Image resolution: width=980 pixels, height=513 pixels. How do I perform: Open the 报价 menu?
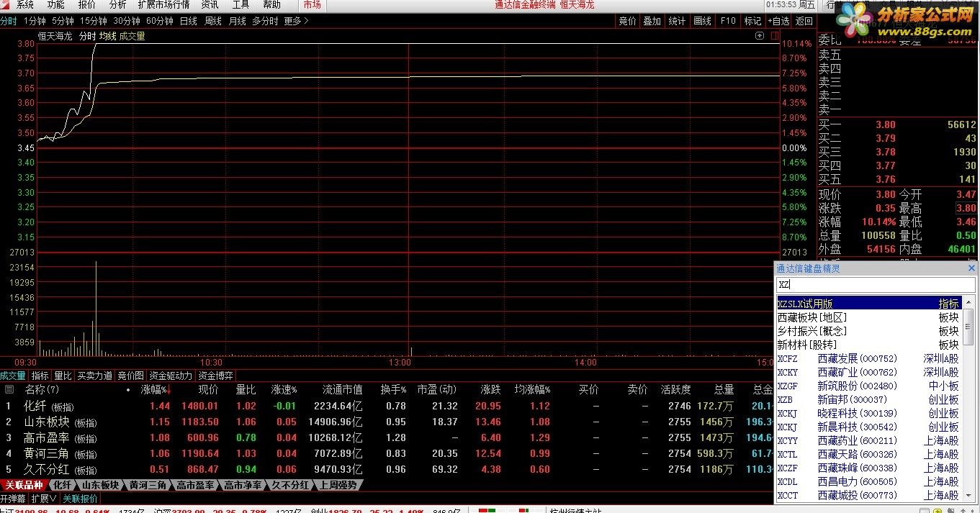(x=86, y=5)
